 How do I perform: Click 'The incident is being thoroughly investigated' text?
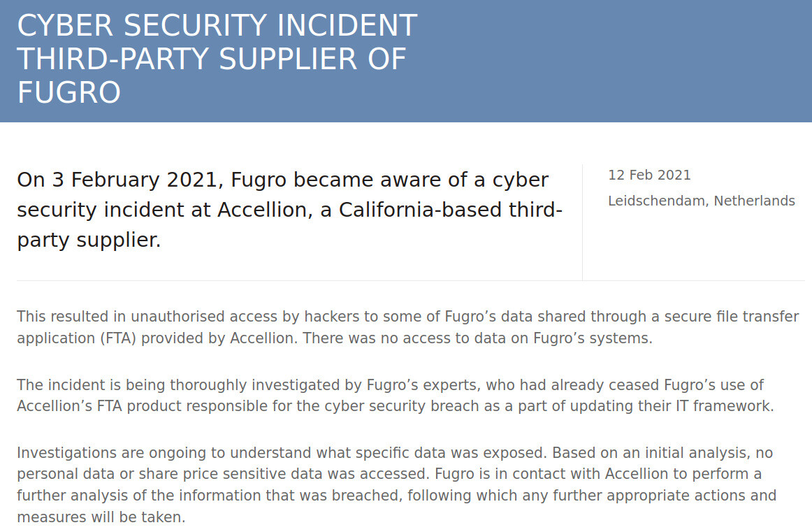tap(189, 385)
